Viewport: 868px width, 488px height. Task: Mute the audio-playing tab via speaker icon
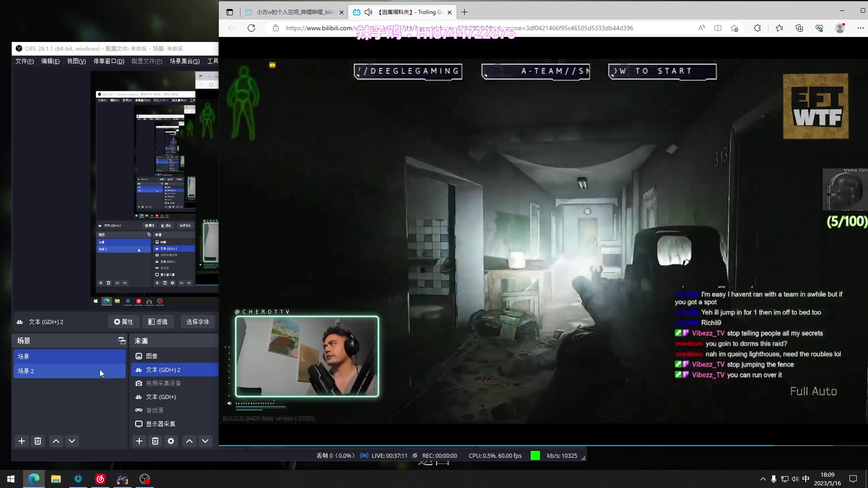368,12
